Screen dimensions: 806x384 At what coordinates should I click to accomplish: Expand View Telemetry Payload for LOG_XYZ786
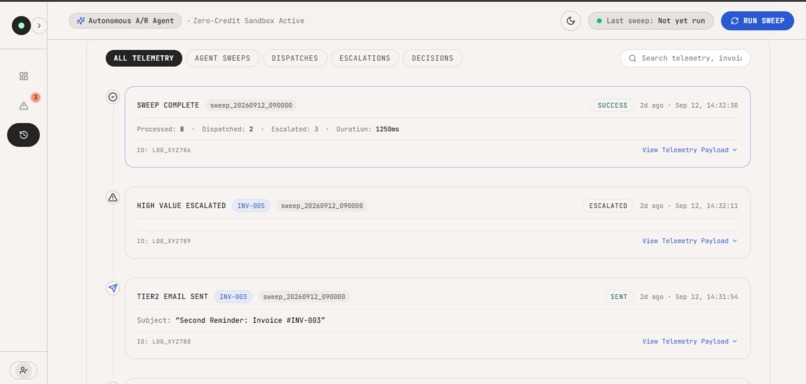tap(689, 150)
